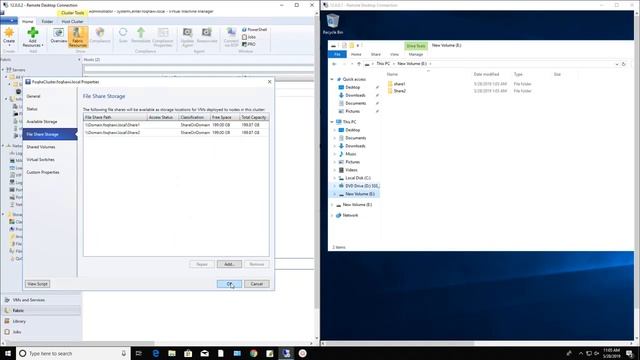The image size is (640, 360).
Task: Go back in File Explorer navigation
Action: pos(334,64)
